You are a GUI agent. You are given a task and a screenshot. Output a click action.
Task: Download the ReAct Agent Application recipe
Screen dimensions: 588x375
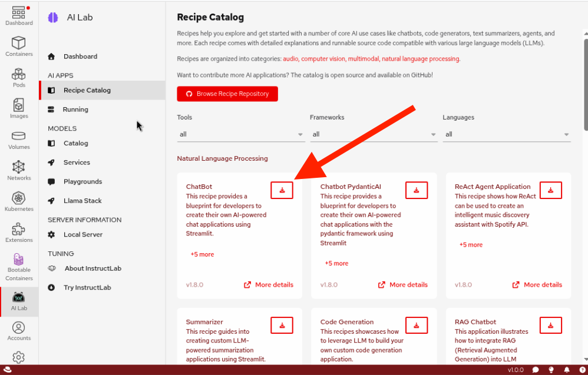coord(551,190)
